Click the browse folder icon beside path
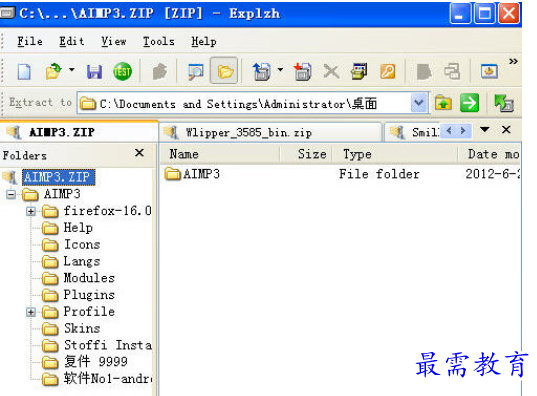 click(x=443, y=103)
